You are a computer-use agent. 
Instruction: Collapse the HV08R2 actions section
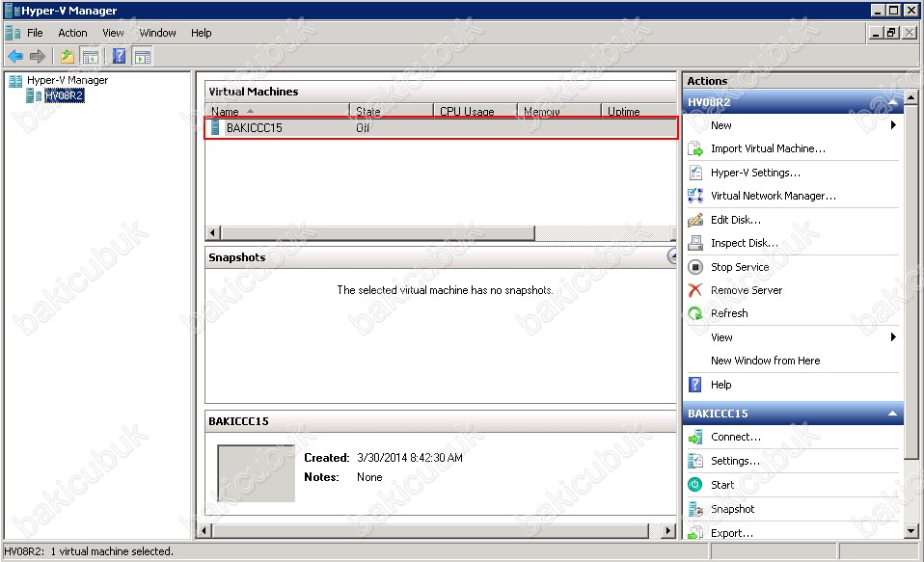click(893, 102)
